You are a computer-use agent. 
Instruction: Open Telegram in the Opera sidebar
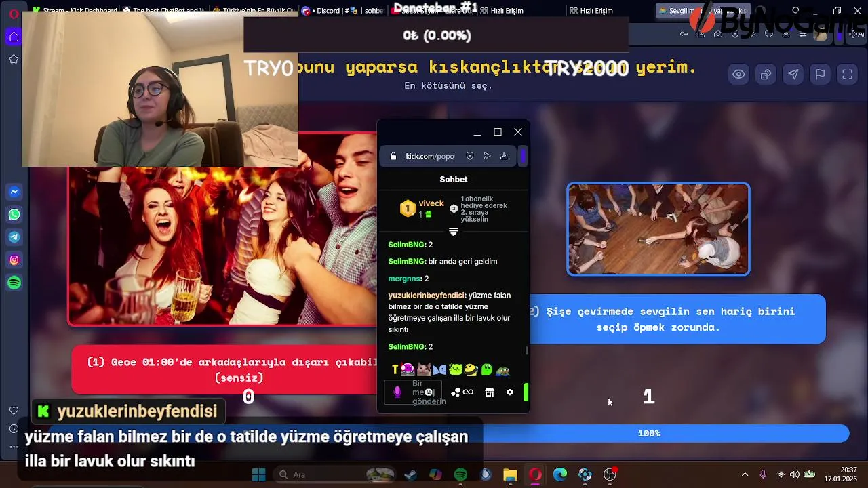coord(14,237)
